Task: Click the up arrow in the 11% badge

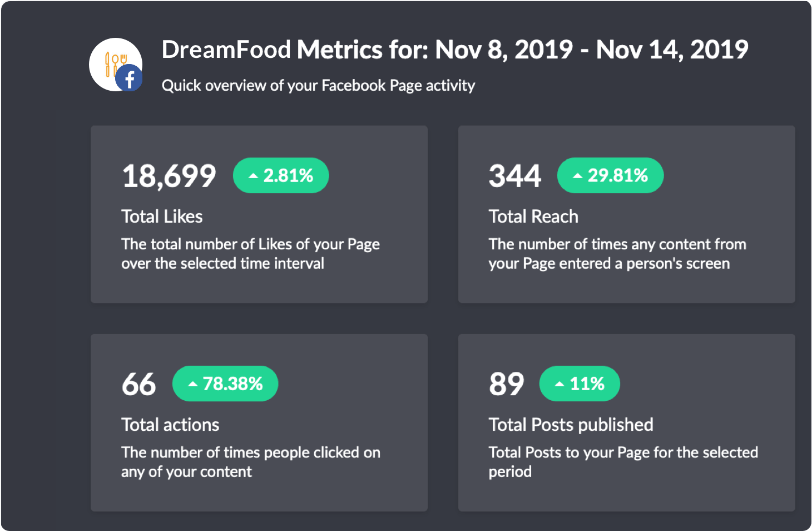Action: [x=560, y=384]
